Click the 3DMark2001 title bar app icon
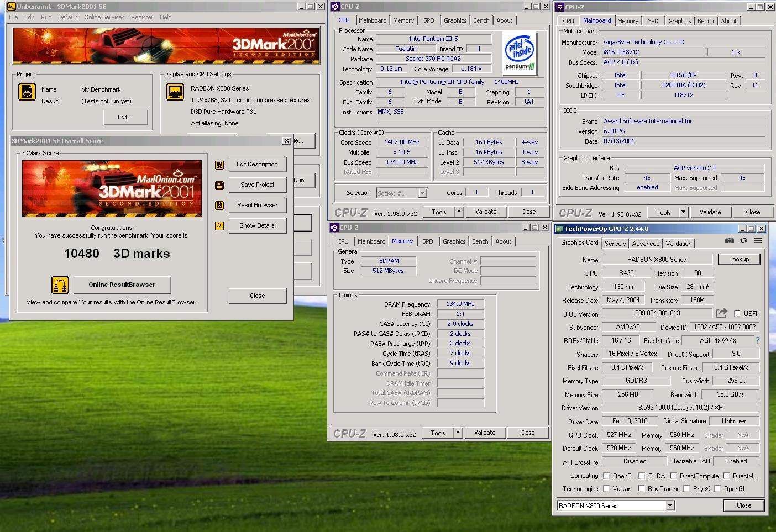Screen dimensions: 776x532 point(11,7)
